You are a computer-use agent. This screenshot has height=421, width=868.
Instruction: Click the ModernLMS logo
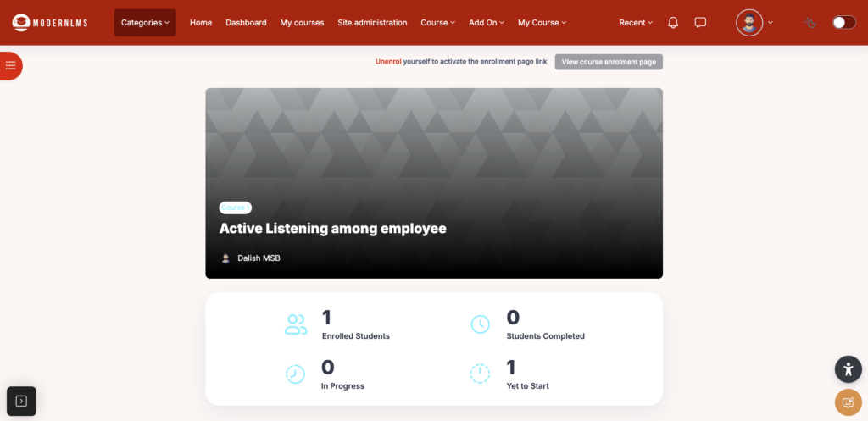[x=50, y=23]
